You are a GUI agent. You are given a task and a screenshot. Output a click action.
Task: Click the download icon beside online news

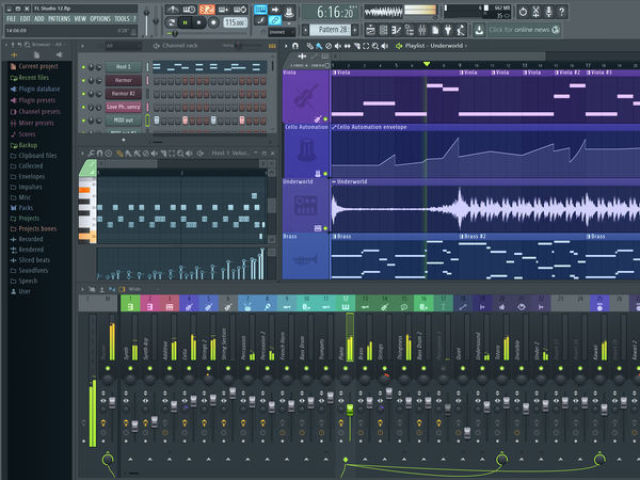479,30
